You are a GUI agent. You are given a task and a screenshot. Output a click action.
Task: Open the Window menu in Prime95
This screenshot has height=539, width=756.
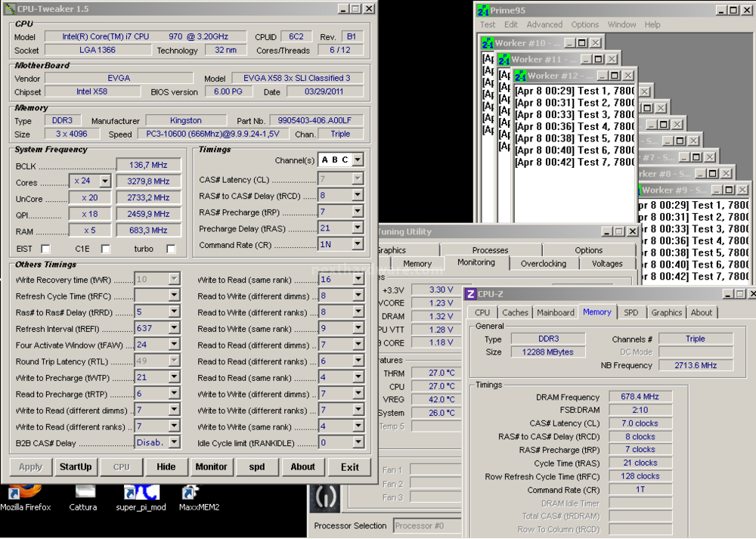click(x=621, y=25)
